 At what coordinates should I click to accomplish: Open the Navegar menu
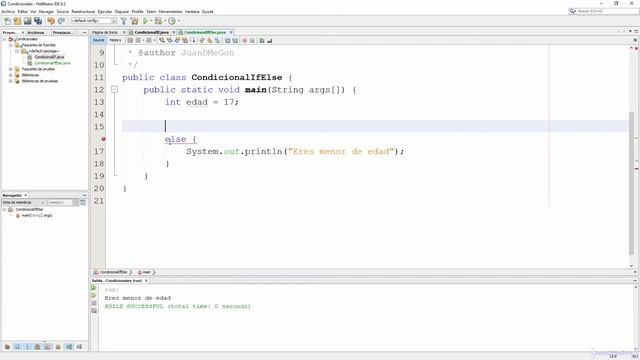[x=46, y=11]
